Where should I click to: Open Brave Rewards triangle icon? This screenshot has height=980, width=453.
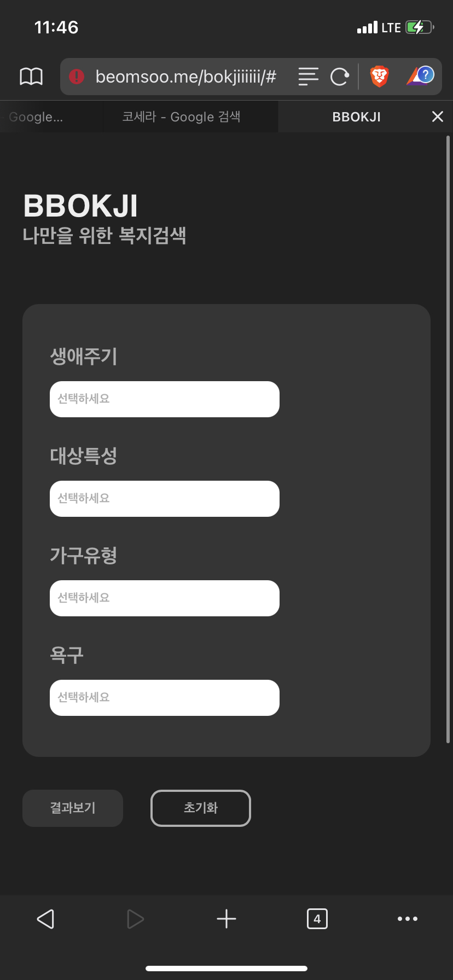[x=420, y=77]
